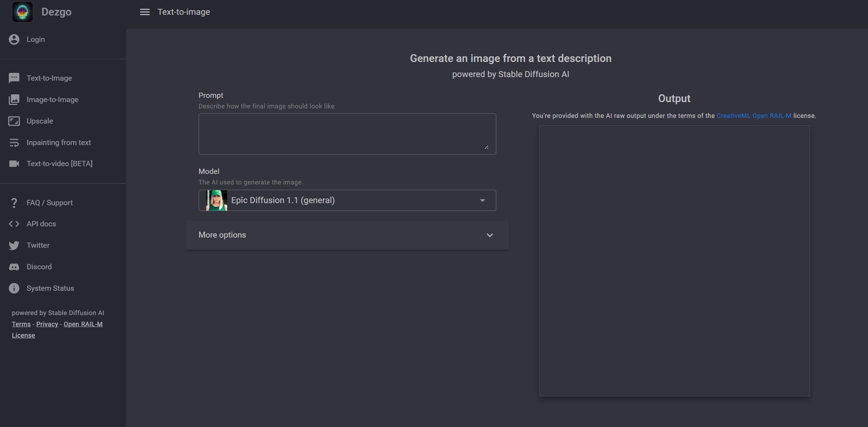Screen dimensions: 868x427
Task: Click the Upscale sidebar icon
Action: [14, 121]
